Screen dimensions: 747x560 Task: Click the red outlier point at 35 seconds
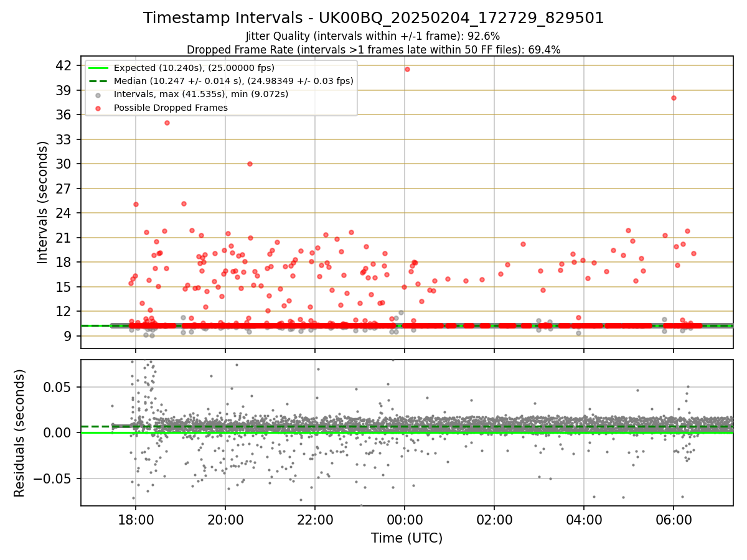tap(167, 123)
